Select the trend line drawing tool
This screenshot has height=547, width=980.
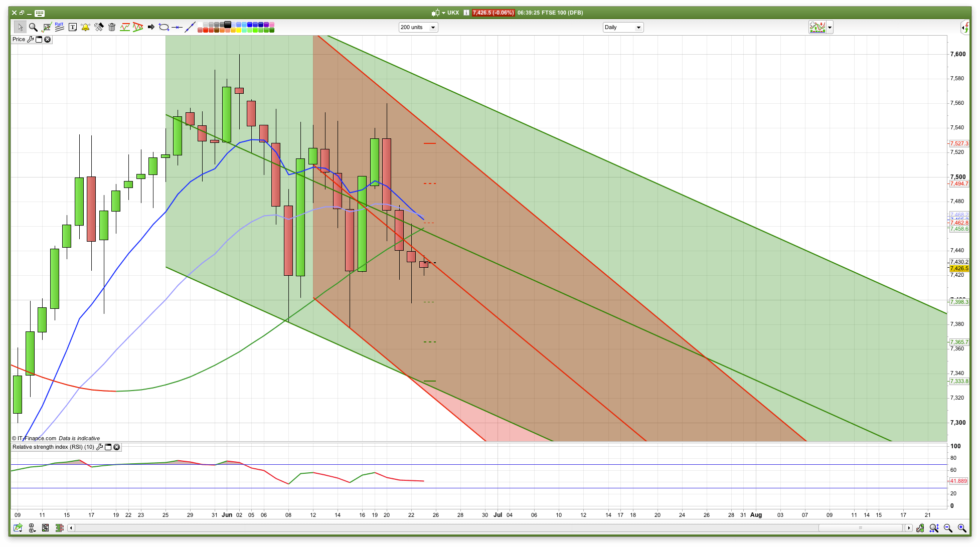pyautogui.click(x=190, y=27)
